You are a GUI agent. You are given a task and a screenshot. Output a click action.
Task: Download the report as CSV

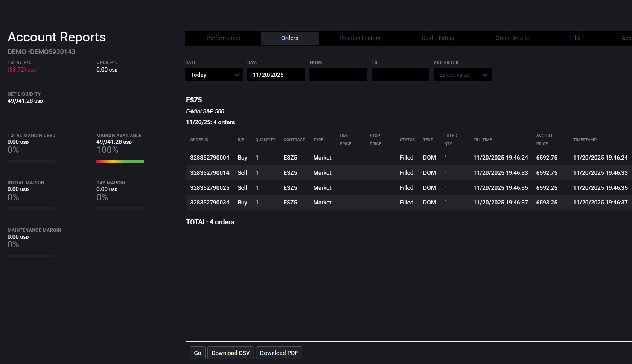230,353
